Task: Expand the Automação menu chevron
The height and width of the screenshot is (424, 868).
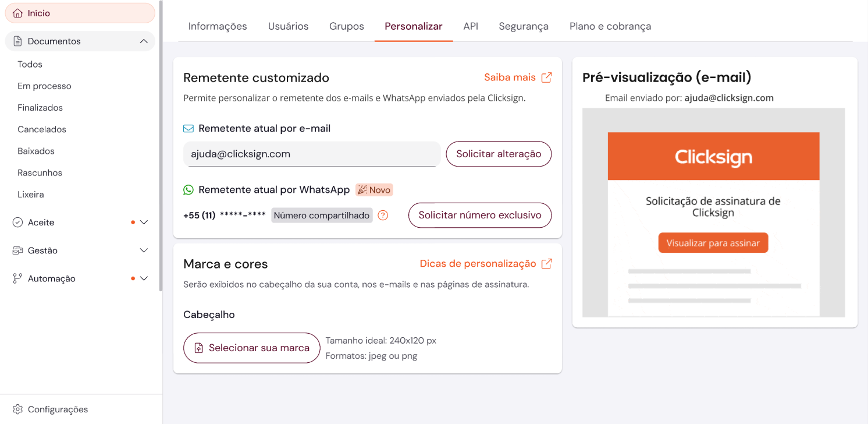Action: coord(144,278)
